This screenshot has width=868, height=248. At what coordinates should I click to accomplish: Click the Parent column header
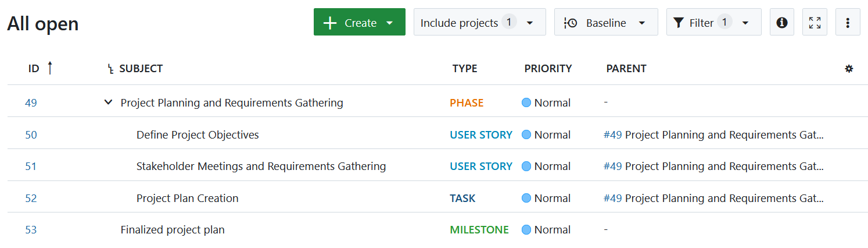pyautogui.click(x=626, y=69)
